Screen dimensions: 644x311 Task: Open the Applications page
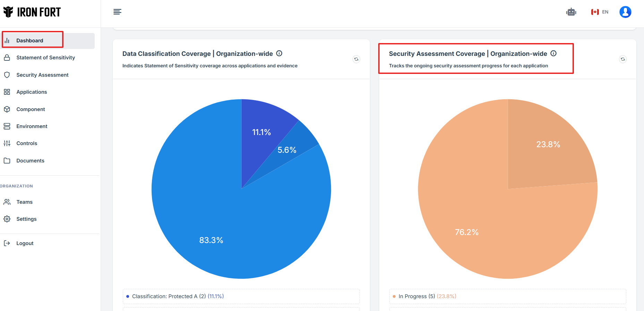coord(32,92)
